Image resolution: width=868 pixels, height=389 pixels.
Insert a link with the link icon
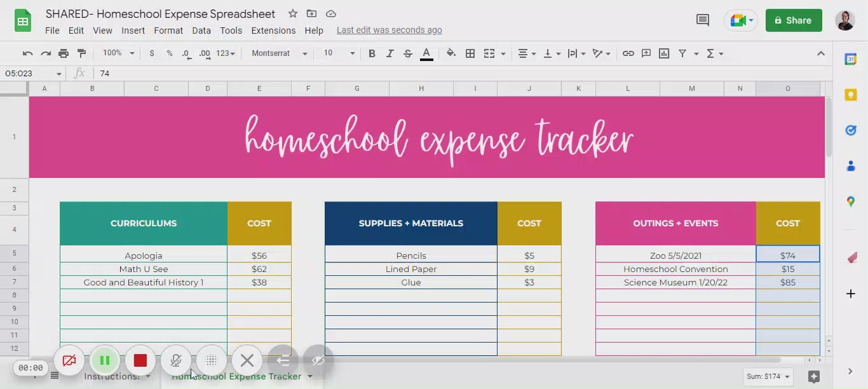point(628,53)
